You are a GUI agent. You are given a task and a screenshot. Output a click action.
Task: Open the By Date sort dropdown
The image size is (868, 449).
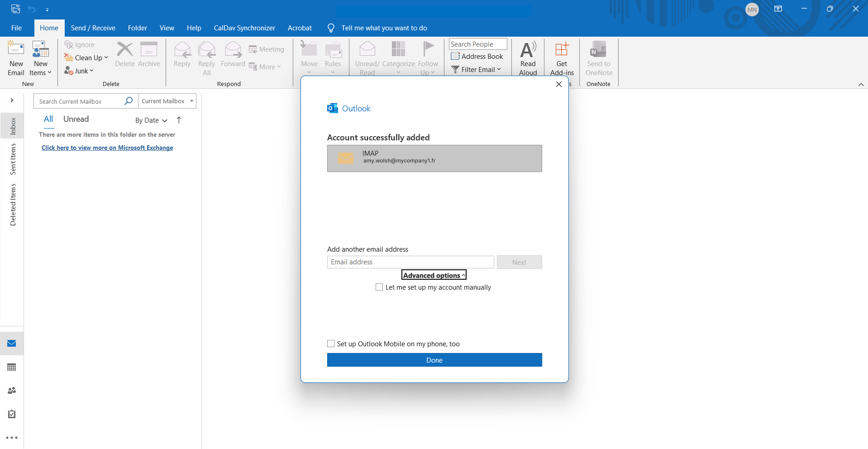tap(151, 120)
